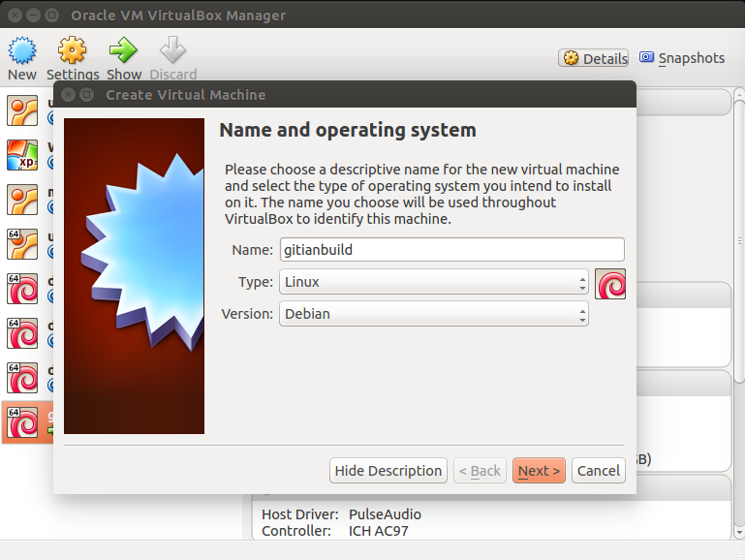The image size is (745, 560).
Task: Click the Hide Description button
Action: pos(388,471)
